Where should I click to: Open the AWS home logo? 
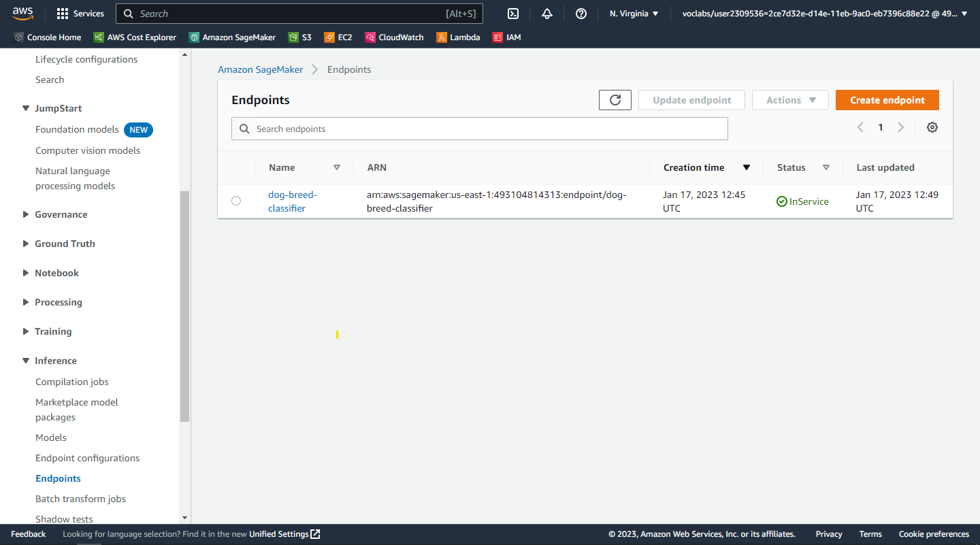tap(22, 13)
